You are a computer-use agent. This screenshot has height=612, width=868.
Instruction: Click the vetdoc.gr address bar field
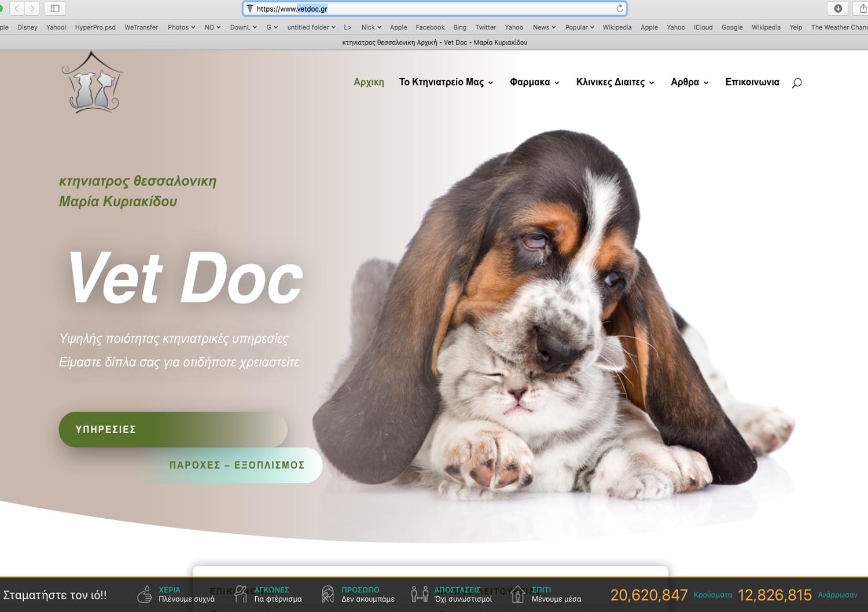point(434,9)
